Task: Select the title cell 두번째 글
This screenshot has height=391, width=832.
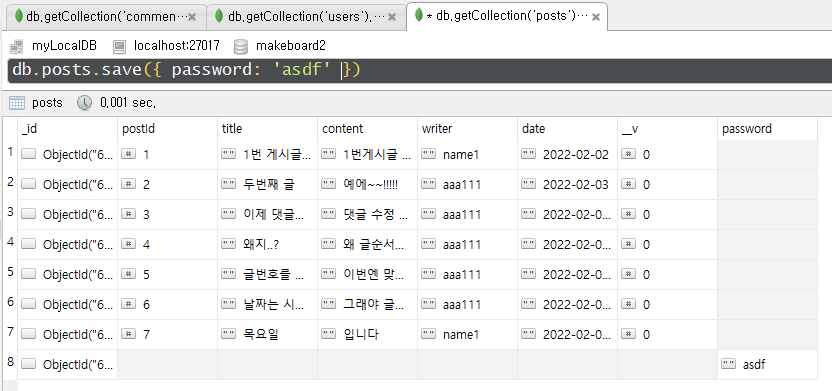Action: point(267,185)
